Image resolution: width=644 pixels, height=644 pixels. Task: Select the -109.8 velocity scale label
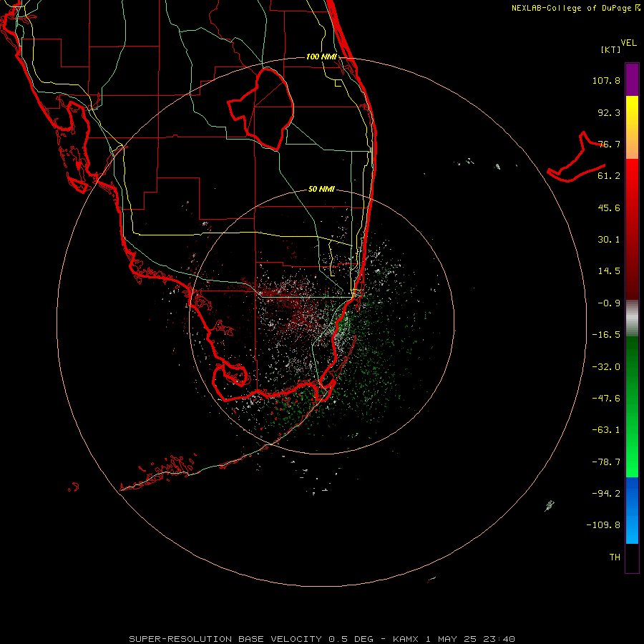click(x=603, y=525)
